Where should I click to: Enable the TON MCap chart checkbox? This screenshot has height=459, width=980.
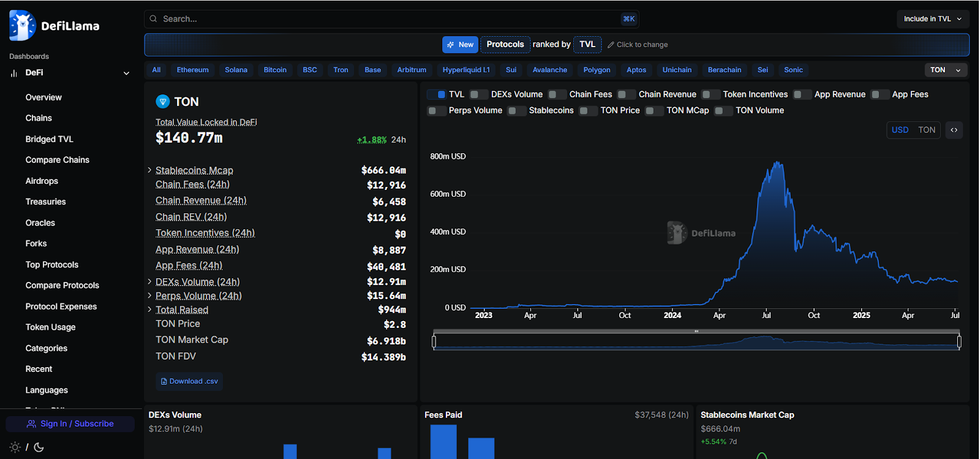pyautogui.click(x=655, y=111)
